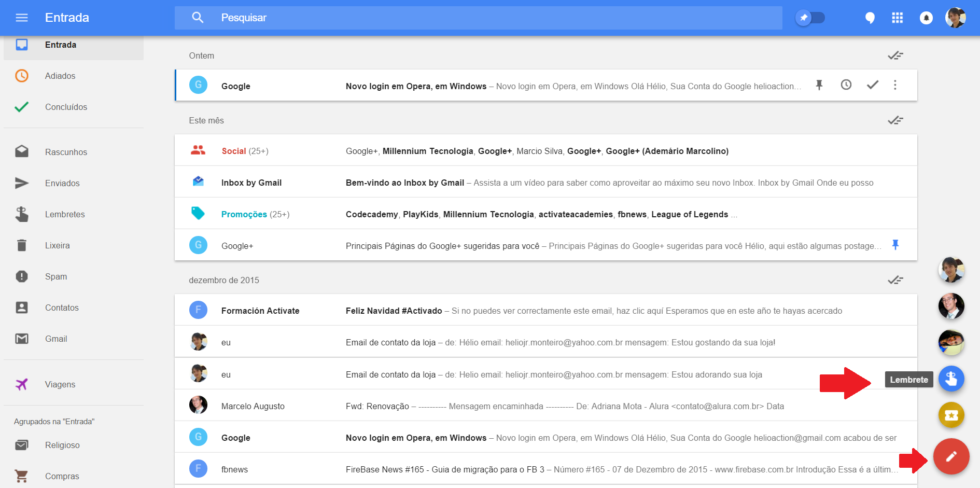
Task: Open the notifications bell icon
Action: pos(926,18)
